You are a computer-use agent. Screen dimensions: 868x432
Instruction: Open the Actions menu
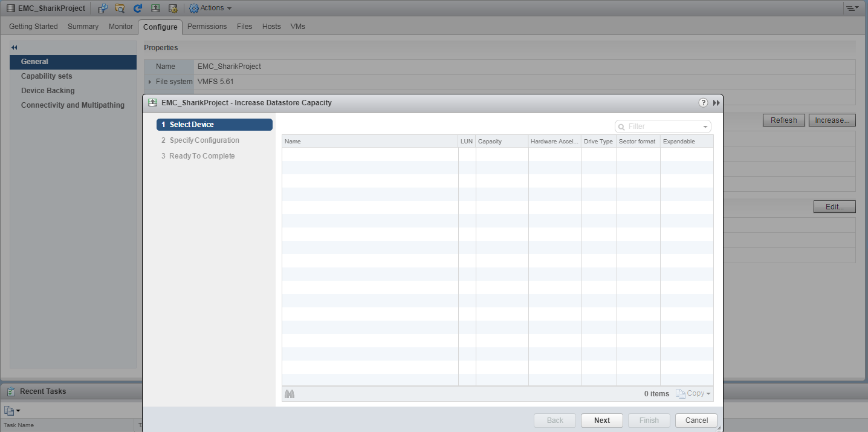pos(210,8)
